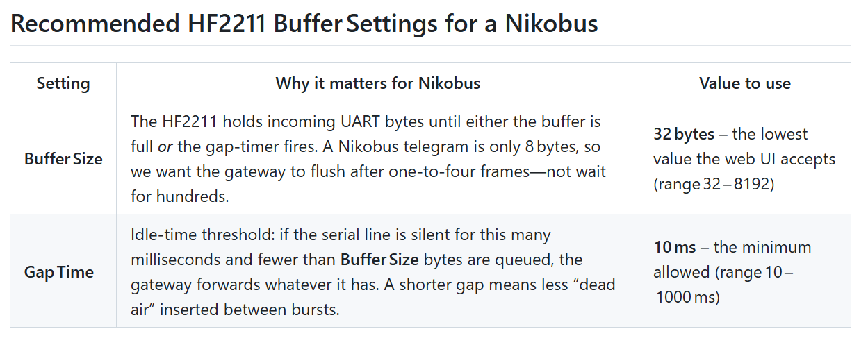Click bold 'Buffer Size' inside Gap Time description
Image resolution: width=868 pixels, height=338 pixels.
pos(379,260)
